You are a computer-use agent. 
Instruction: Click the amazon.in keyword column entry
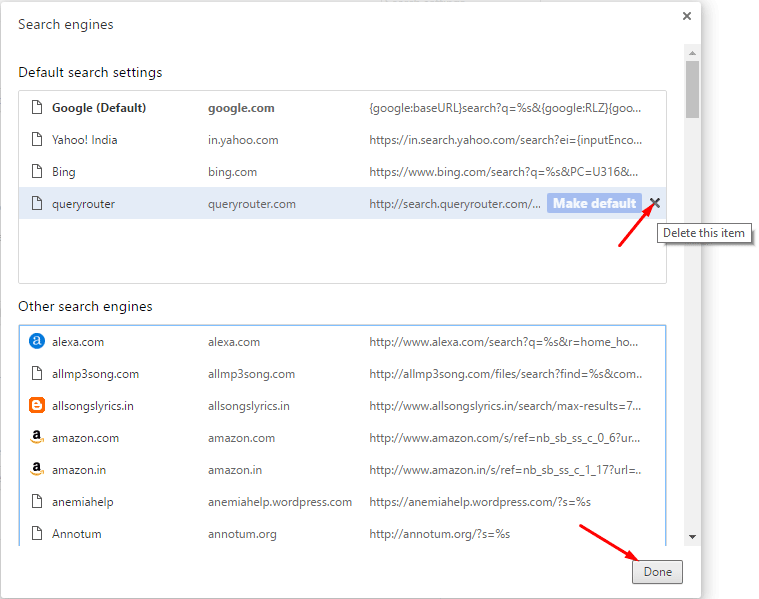[235, 470]
